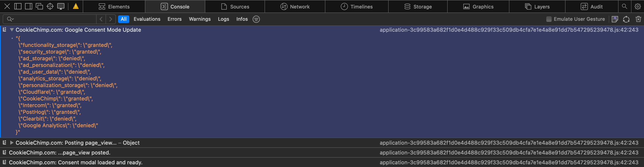
Task: Open the Timelines tab
Action: (x=357, y=6)
